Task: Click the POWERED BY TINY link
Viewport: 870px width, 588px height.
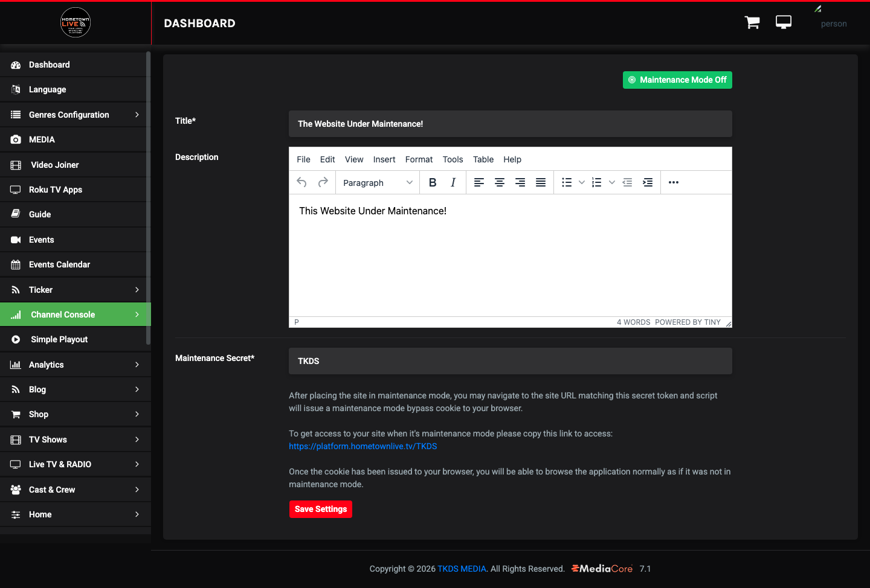Action: click(x=688, y=322)
